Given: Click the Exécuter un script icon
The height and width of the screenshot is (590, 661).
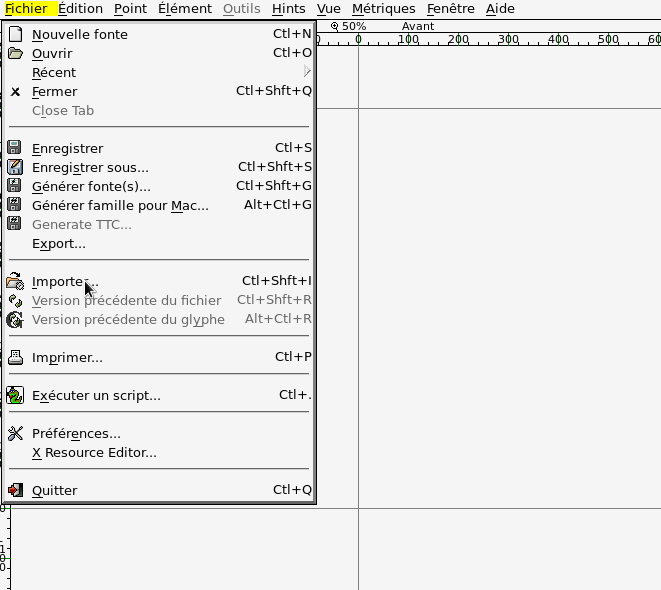Looking at the screenshot, I should [x=15, y=395].
